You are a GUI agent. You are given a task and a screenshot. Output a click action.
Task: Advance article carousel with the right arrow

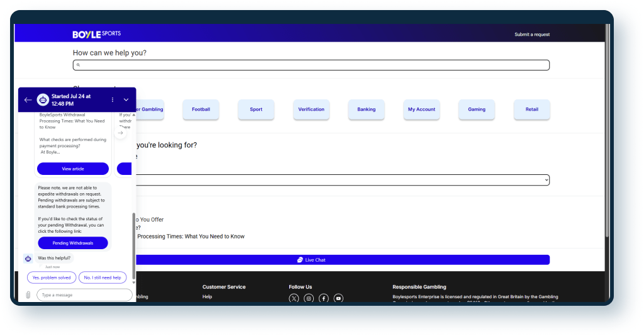(121, 133)
